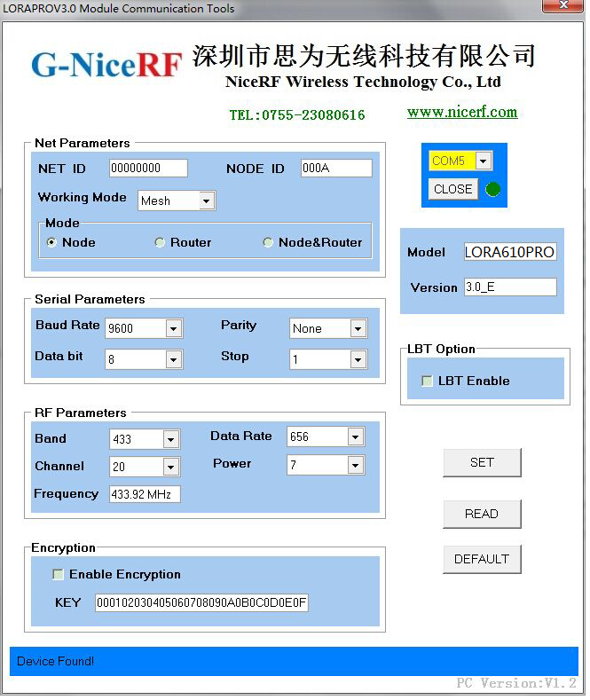Close the window using the X button
This screenshot has height=700, width=590.
561,9
